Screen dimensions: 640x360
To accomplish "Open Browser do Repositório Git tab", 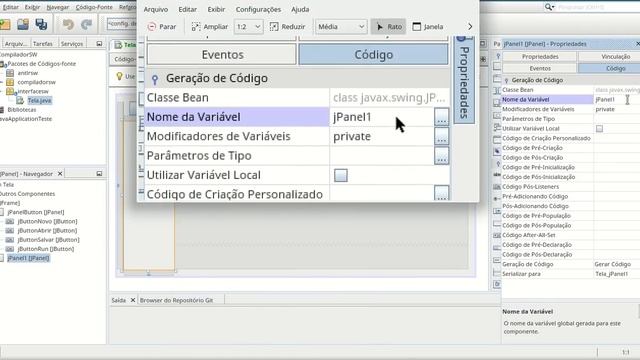I will (176, 300).
